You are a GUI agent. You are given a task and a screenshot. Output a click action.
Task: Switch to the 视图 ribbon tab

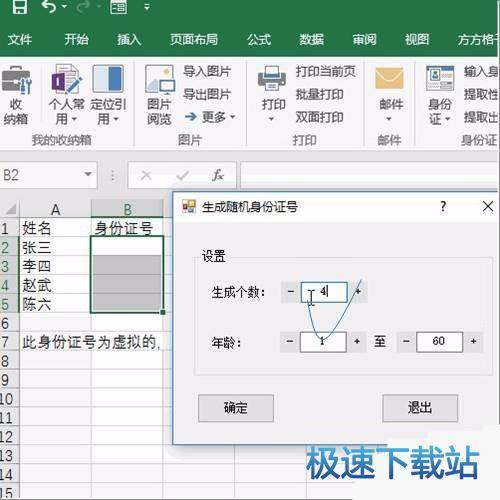tap(417, 40)
